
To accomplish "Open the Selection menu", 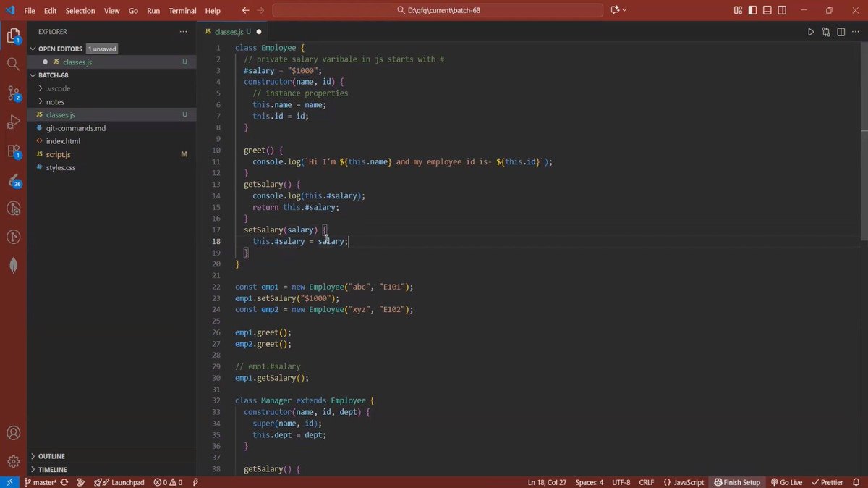I will pyautogui.click(x=80, y=11).
